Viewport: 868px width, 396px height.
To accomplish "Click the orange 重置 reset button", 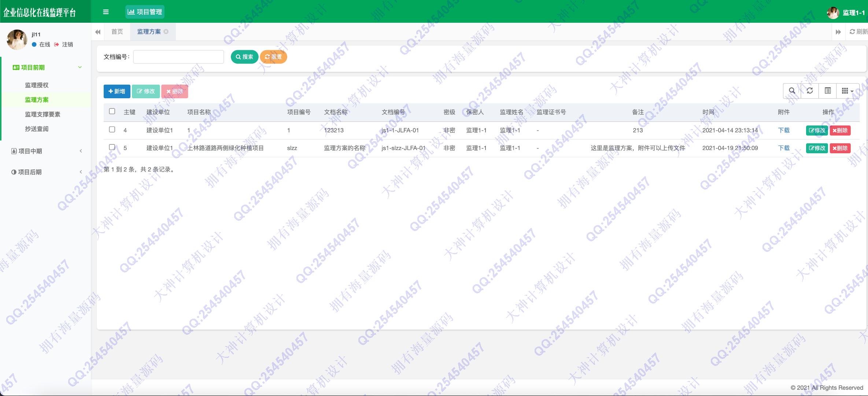I will pos(273,57).
